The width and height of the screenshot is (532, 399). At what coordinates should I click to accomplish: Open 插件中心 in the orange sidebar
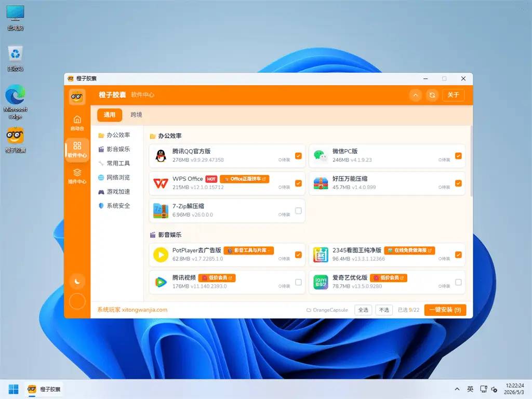77,176
